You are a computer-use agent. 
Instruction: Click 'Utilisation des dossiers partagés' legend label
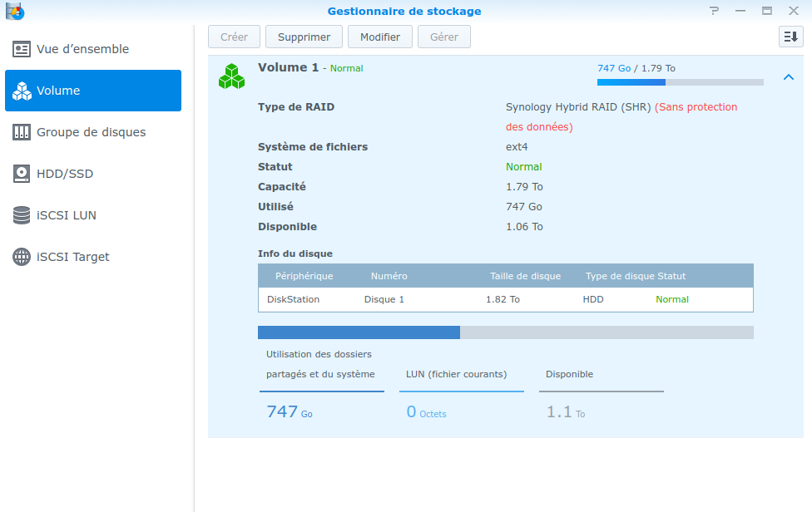coord(320,364)
